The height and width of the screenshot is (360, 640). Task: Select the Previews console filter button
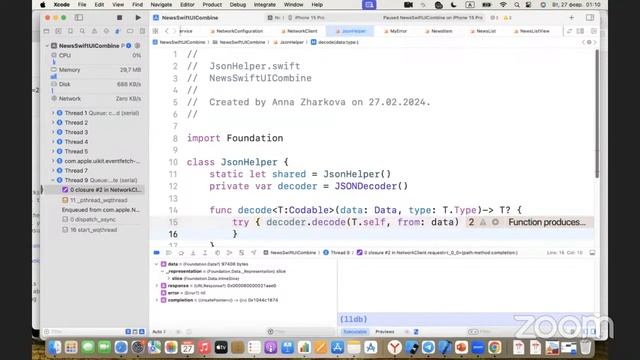(385, 332)
